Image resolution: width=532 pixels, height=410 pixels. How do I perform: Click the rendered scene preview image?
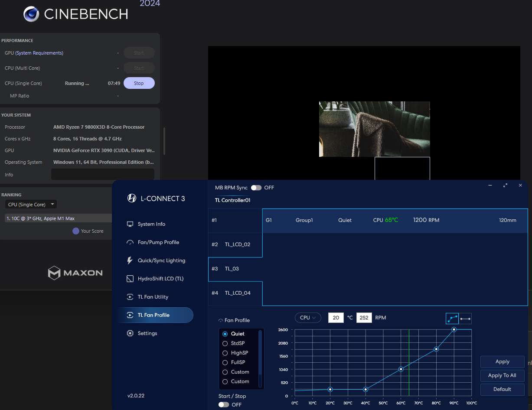pyautogui.click(x=375, y=129)
